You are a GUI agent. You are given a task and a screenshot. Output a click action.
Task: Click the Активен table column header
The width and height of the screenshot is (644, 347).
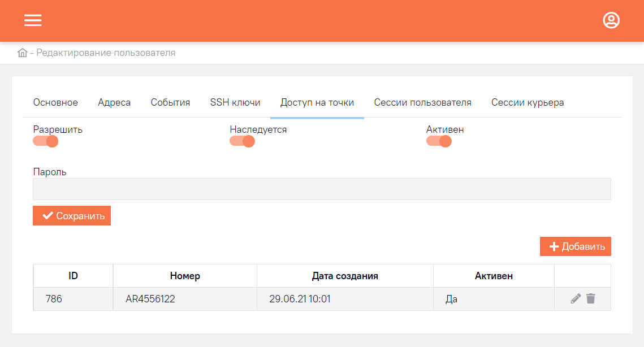coord(494,276)
